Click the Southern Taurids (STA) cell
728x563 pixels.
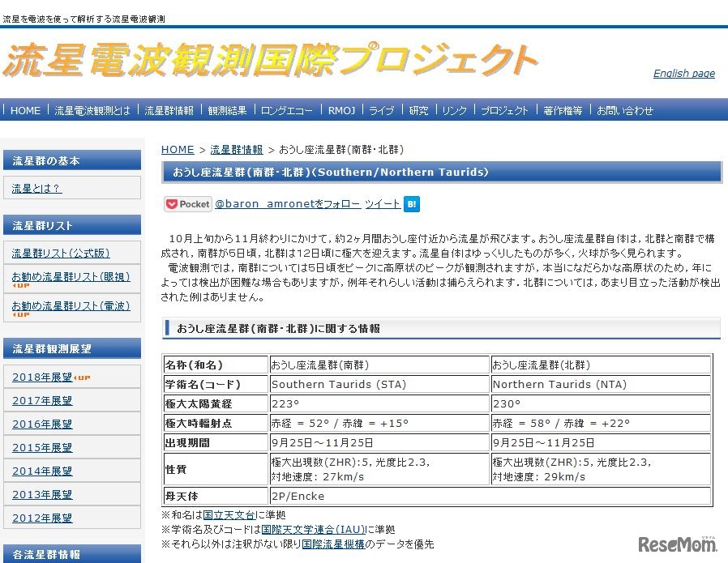[x=379, y=385]
